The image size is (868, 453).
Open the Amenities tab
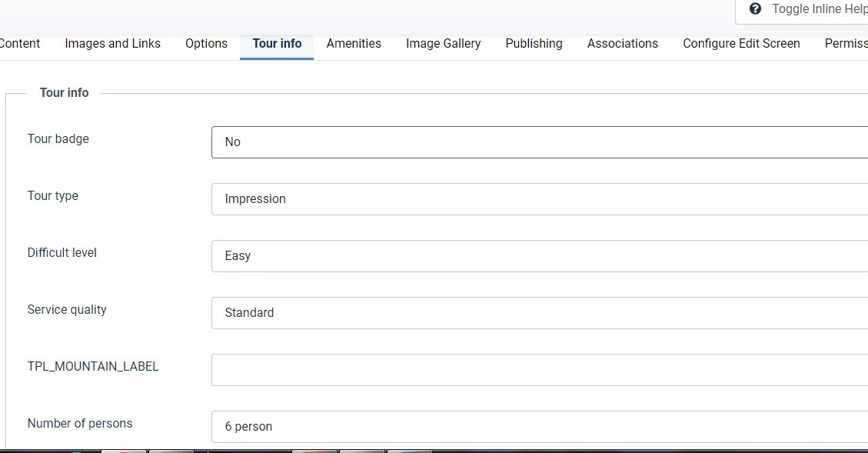tap(354, 44)
